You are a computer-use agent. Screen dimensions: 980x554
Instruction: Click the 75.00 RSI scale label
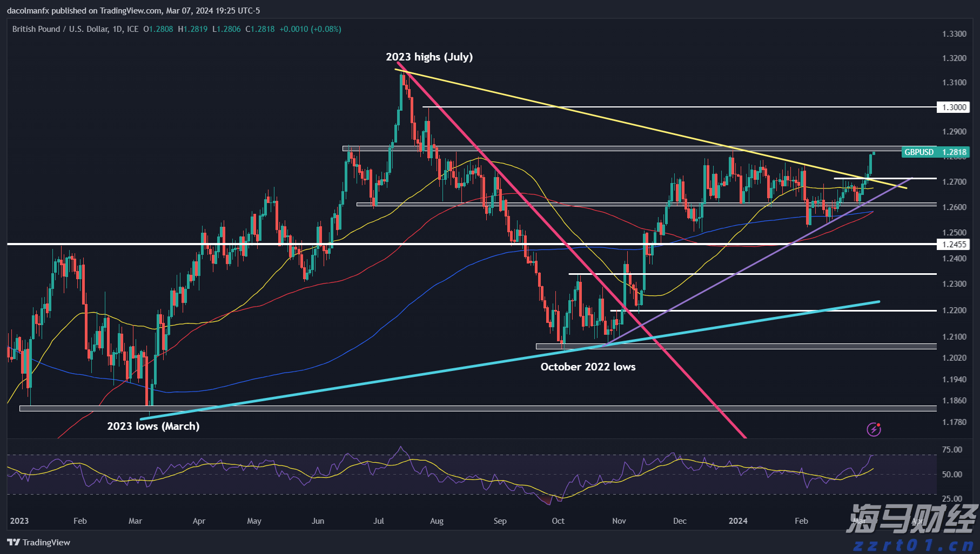951,449
